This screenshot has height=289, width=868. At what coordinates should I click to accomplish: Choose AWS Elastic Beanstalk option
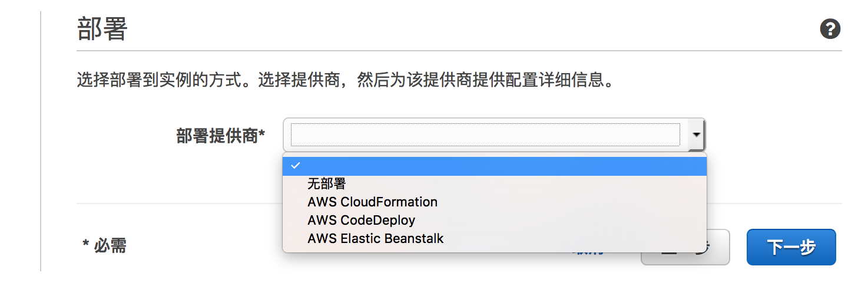pyautogui.click(x=375, y=239)
